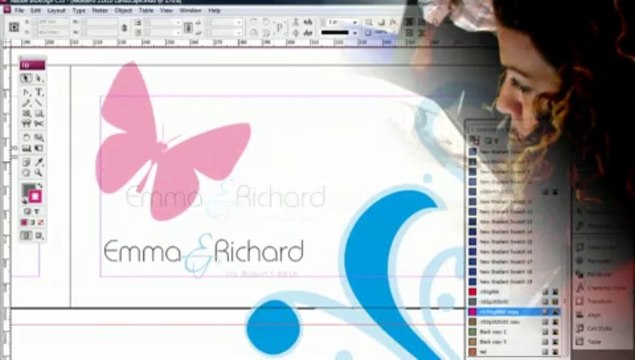
Task: Select the Selection (black arrow) tool
Action: [26, 78]
